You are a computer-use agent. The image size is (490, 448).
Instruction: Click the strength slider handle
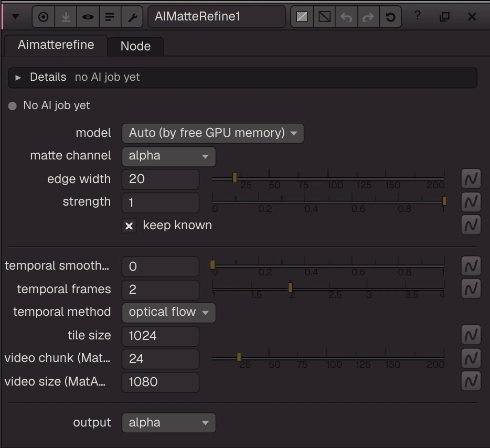pos(444,201)
